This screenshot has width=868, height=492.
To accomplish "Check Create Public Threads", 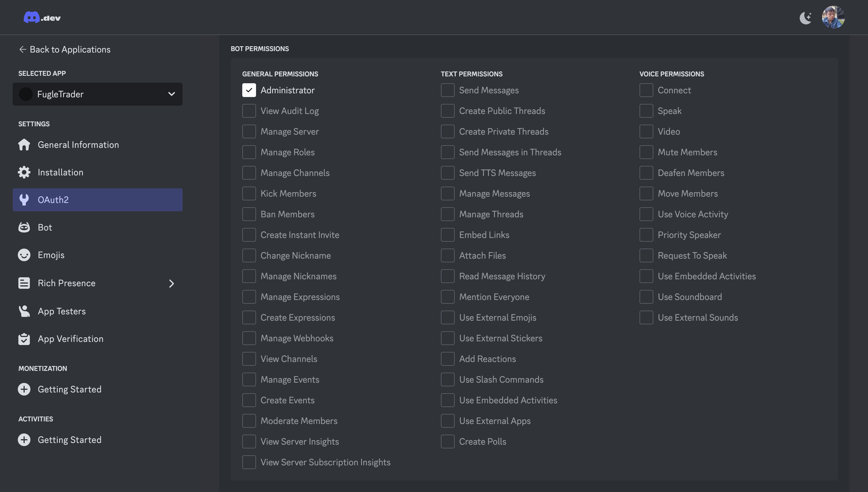I will coord(448,111).
